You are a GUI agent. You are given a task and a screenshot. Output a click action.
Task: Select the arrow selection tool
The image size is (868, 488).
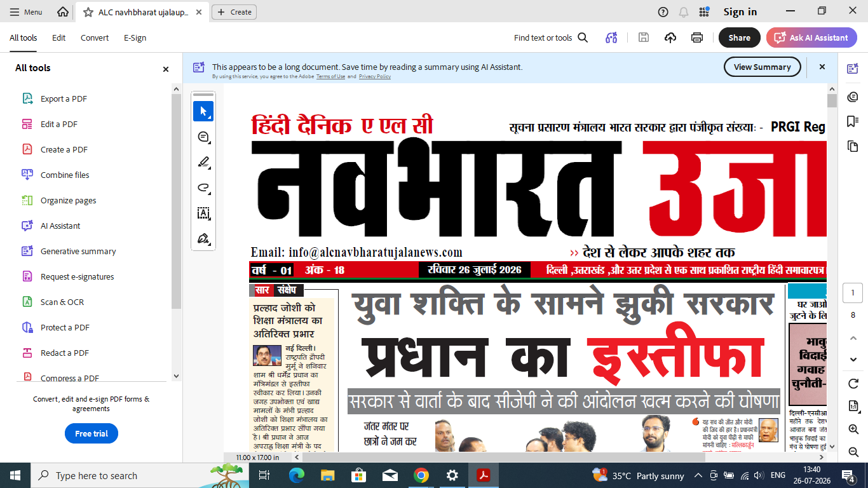(203, 111)
